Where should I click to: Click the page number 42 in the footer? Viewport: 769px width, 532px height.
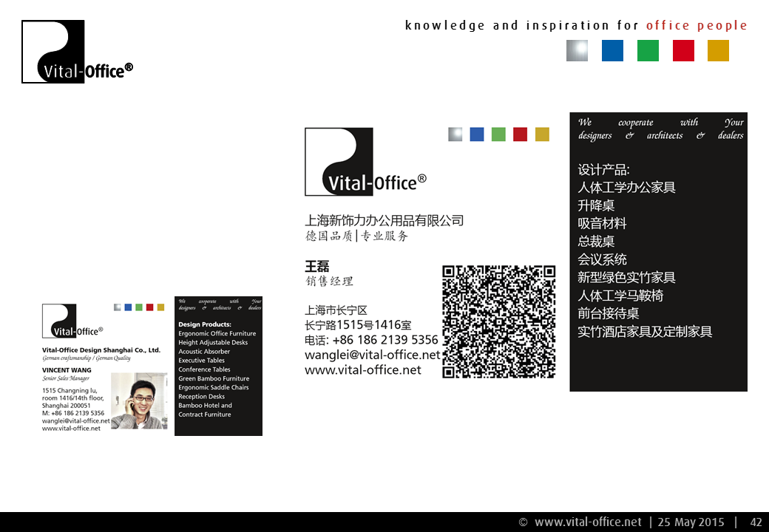pos(756,522)
